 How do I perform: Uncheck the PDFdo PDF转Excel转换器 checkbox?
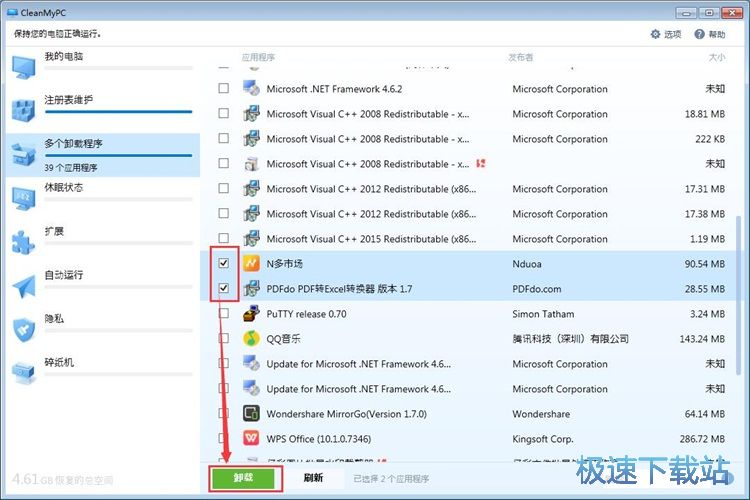pyautogui.click(x=223, y=288)
